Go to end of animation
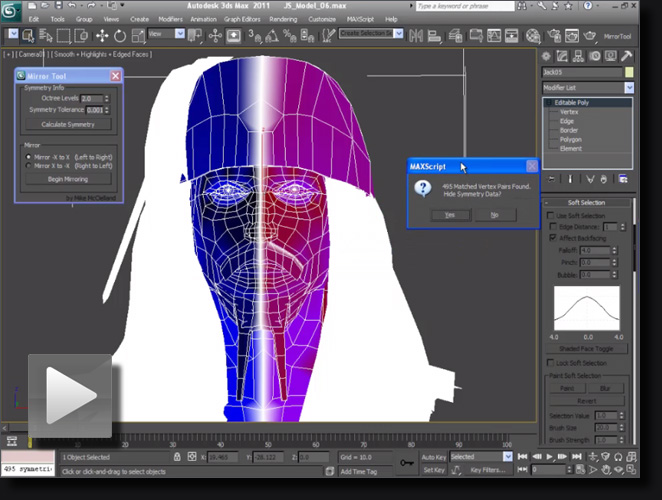This screenshot has height=500, width=662. coord(577,457)
